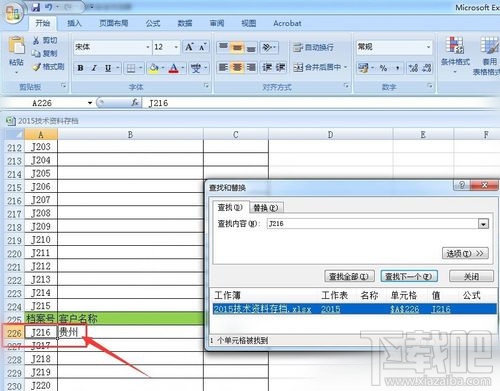
Task: Select the $A$226 search result row
Action: click(x=354, y=309)
